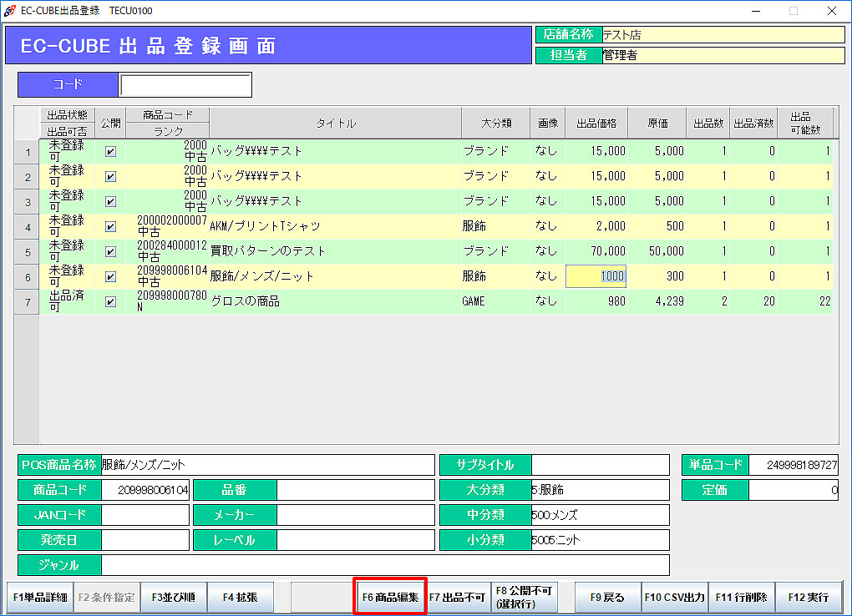Click the 出品価格 cell showing 1000

tap(596, 277)
